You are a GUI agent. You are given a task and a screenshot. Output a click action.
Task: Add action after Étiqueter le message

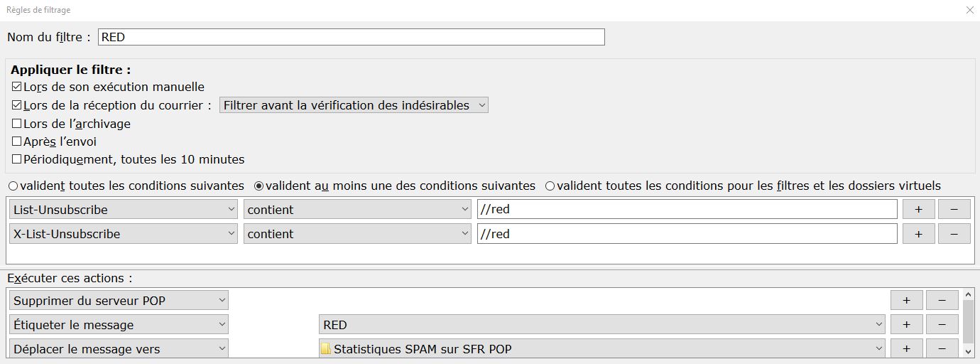(906, 325)
